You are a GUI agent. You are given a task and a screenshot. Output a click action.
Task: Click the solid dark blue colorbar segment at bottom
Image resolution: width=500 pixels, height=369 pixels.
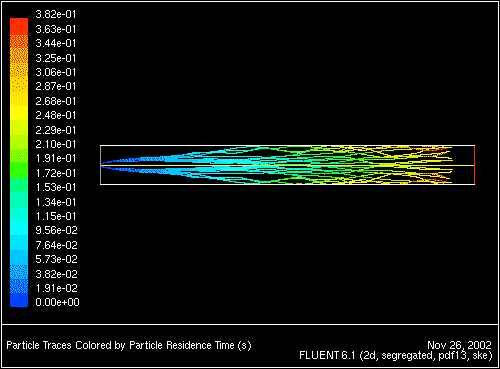(19, 300)
